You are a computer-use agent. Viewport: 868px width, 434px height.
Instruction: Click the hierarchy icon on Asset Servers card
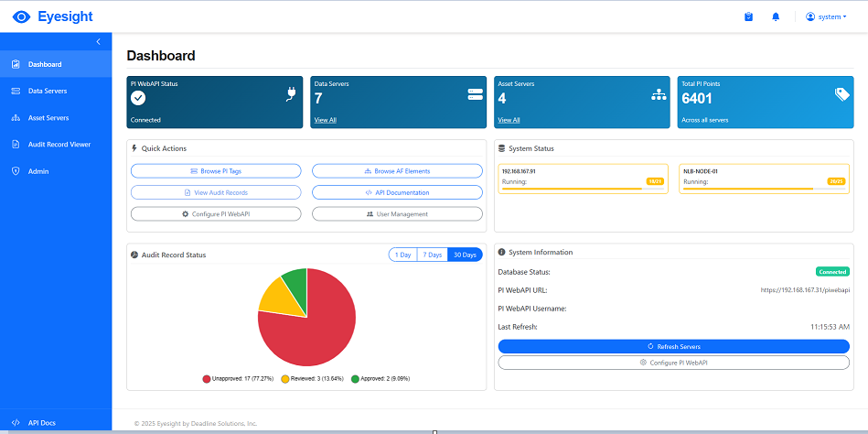tap(659, 94)
